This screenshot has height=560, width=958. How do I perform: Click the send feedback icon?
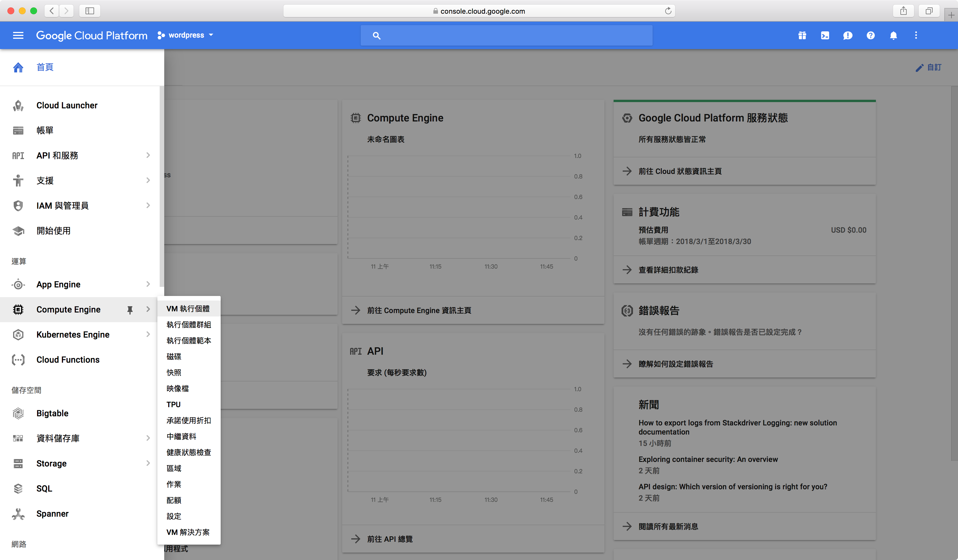847,35
